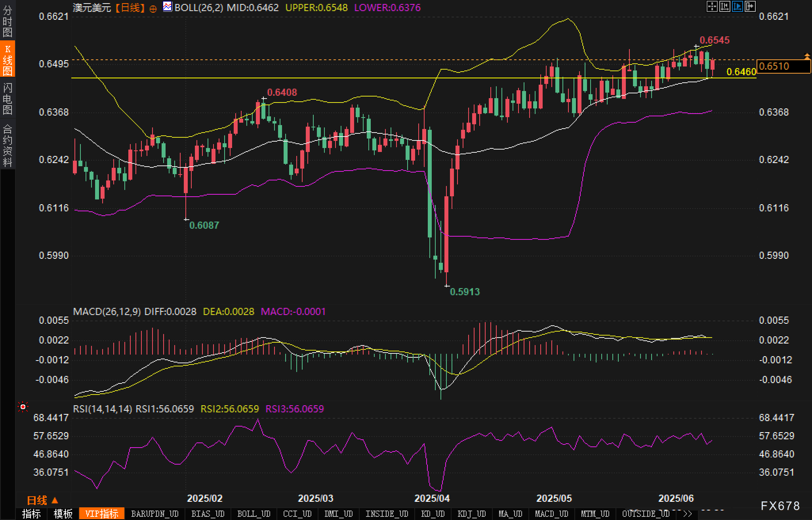The image size is (812, 520).
Task: Expand the 日线 period selector arrow
Action: (55, 501)
